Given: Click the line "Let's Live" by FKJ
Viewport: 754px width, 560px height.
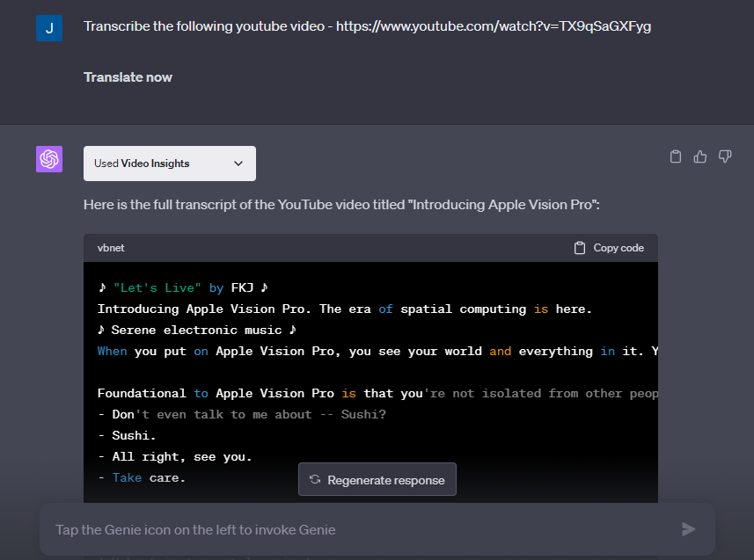Looking at the screenshot, I should 183,287.
